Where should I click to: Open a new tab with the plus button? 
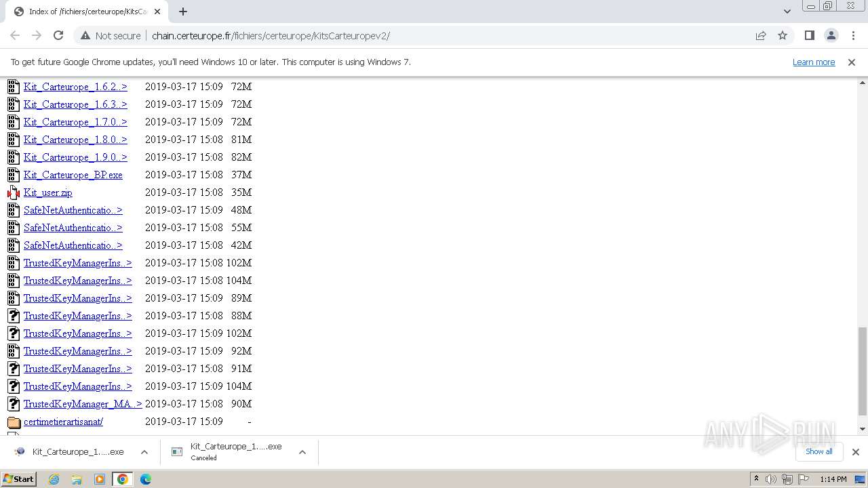pos(183,11)
